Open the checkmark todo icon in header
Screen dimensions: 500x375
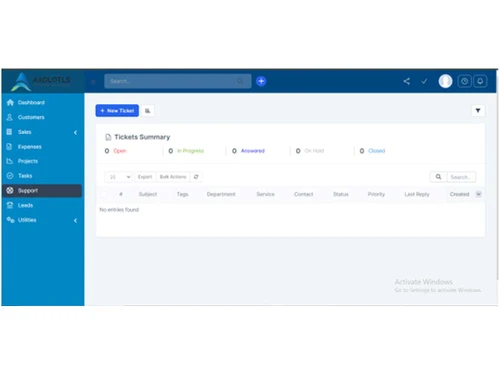click(424, 81)
